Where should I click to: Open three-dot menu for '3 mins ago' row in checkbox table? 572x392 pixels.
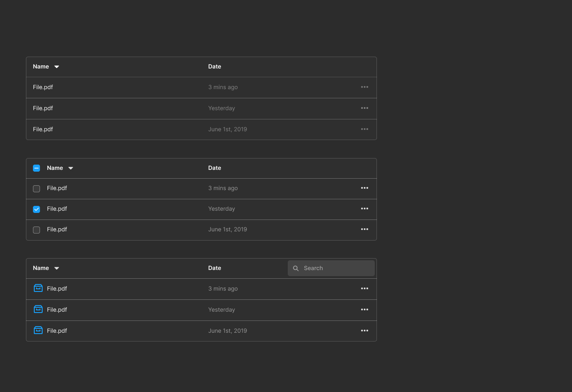(x=365, y=188)
